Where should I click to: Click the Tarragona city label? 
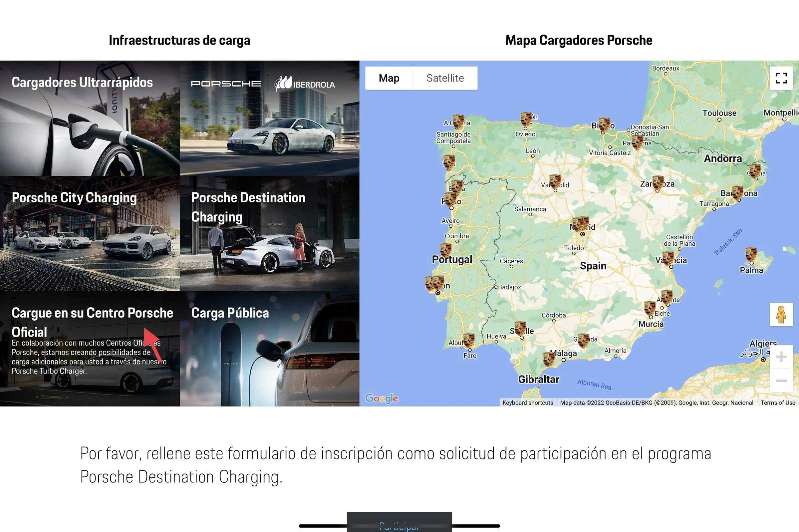[x=714, y=204]
